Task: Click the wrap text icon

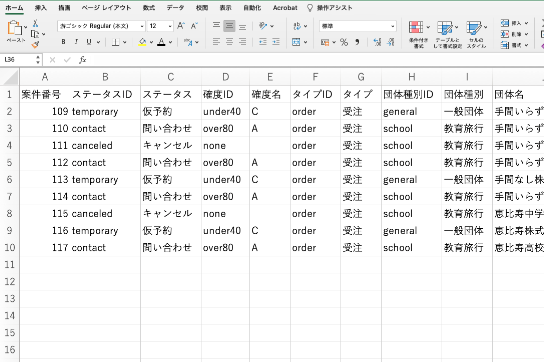Action: point(297,26)
